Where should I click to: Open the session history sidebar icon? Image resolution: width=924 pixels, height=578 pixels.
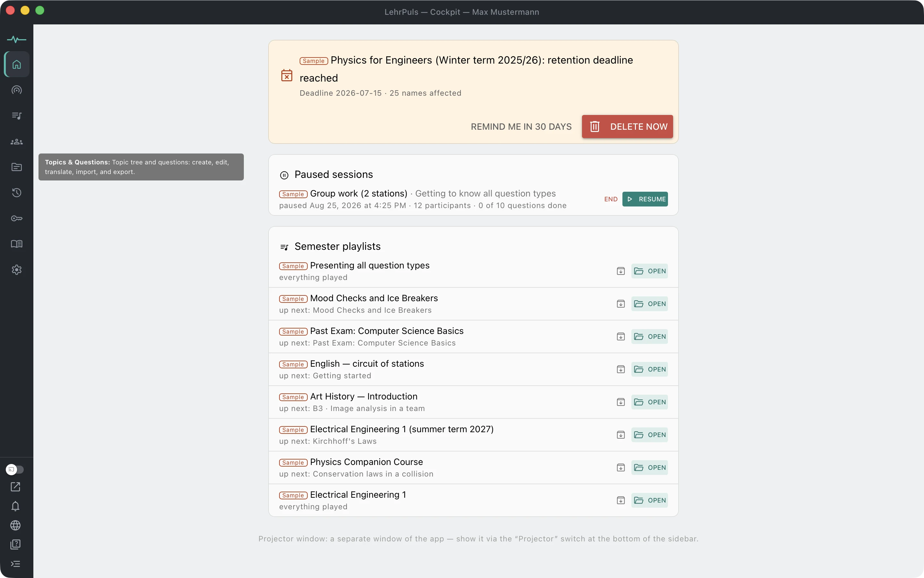coord(16,193)
